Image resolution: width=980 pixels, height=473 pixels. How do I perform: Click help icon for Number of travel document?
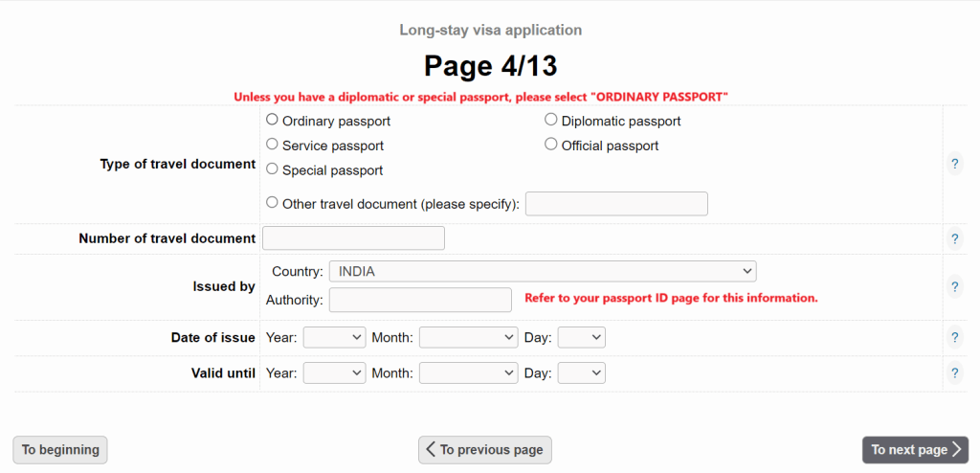[954, 238]
